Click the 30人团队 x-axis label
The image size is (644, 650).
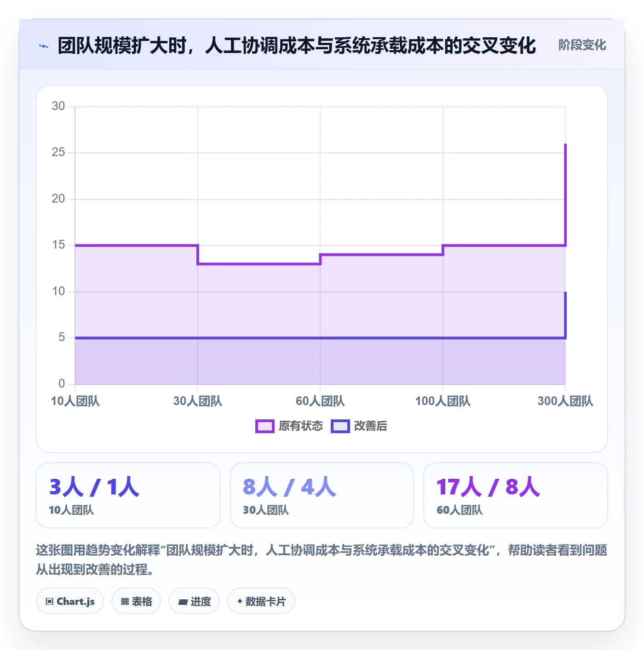pos(198,401)
